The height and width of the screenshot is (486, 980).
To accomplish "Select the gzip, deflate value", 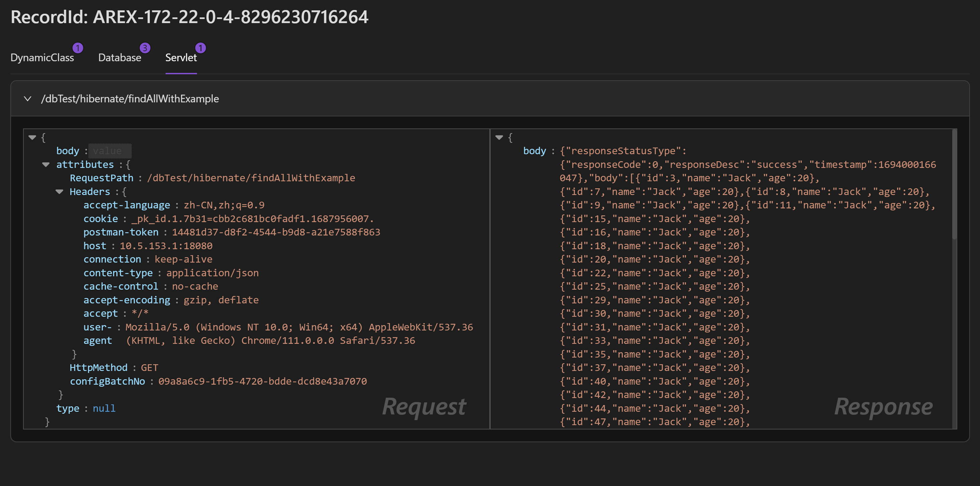I will (221, 300).
